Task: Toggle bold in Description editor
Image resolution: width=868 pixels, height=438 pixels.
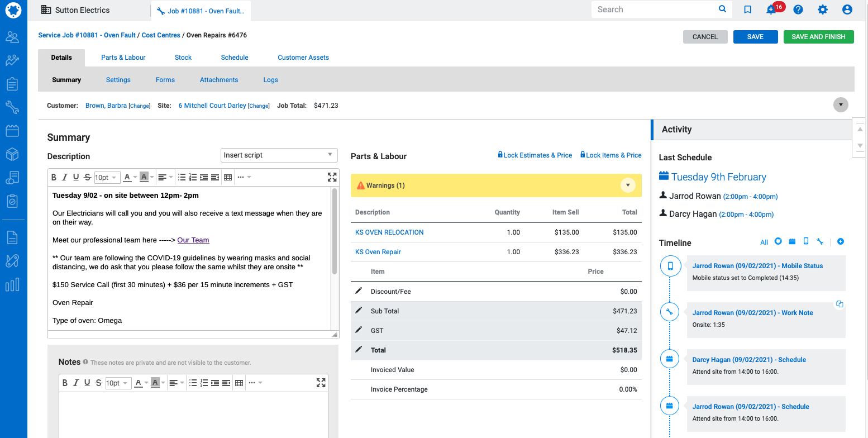Action: tap(54, 177)
